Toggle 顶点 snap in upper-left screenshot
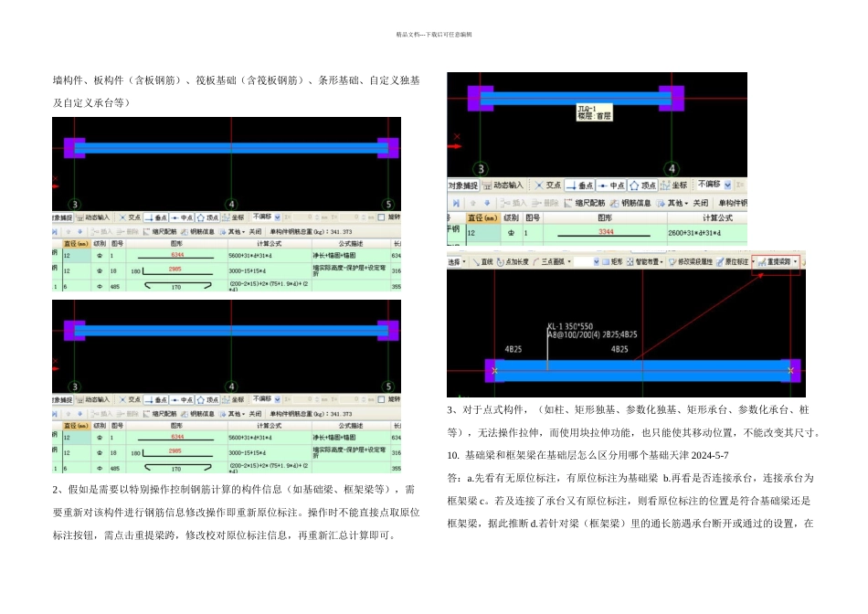Screen dimensions: 868x614 pos(207,217)
